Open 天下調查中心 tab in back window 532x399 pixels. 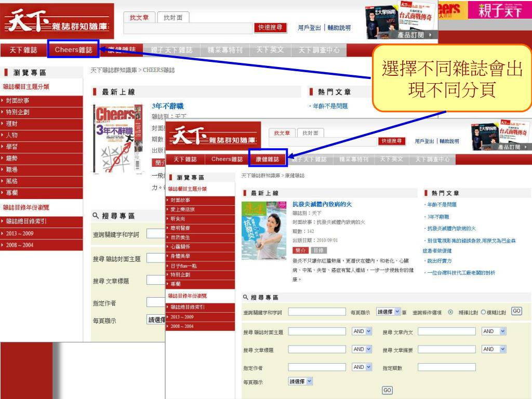[x=319, y=50]
